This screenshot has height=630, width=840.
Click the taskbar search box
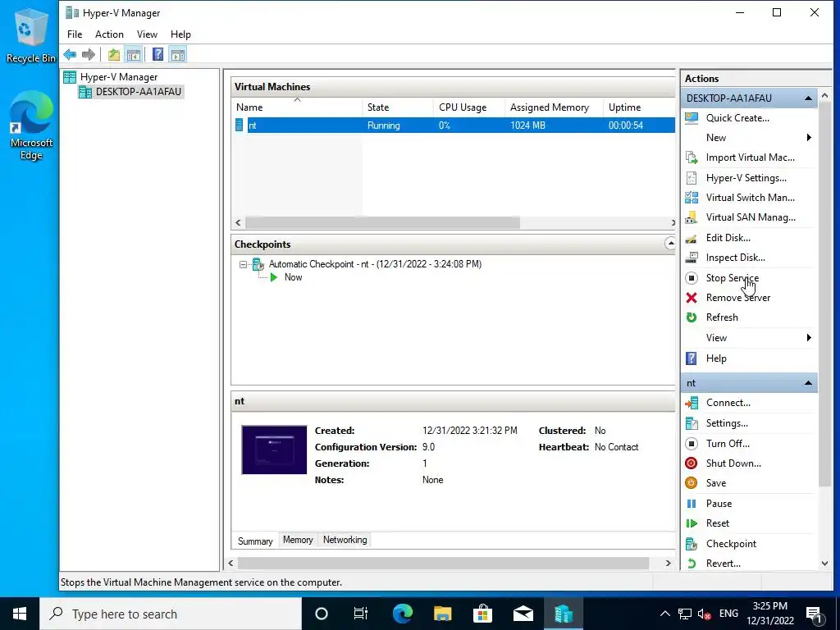pos(171,614)
